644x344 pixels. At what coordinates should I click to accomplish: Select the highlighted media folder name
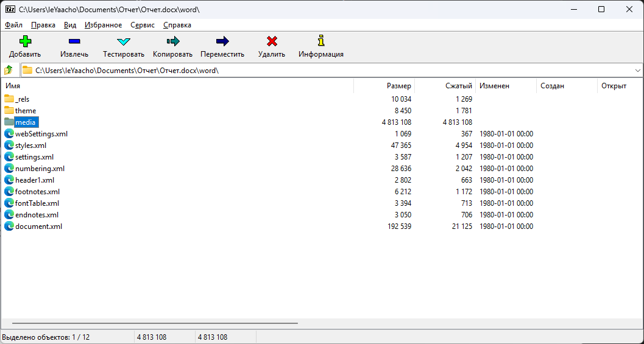[x=27, y=122]
